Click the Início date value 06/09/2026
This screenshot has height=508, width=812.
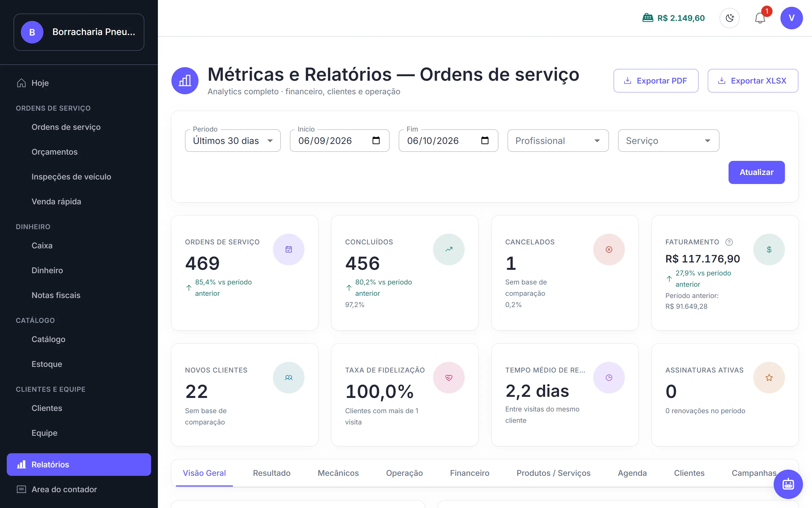pyautogui.click(x=325, y=141)
